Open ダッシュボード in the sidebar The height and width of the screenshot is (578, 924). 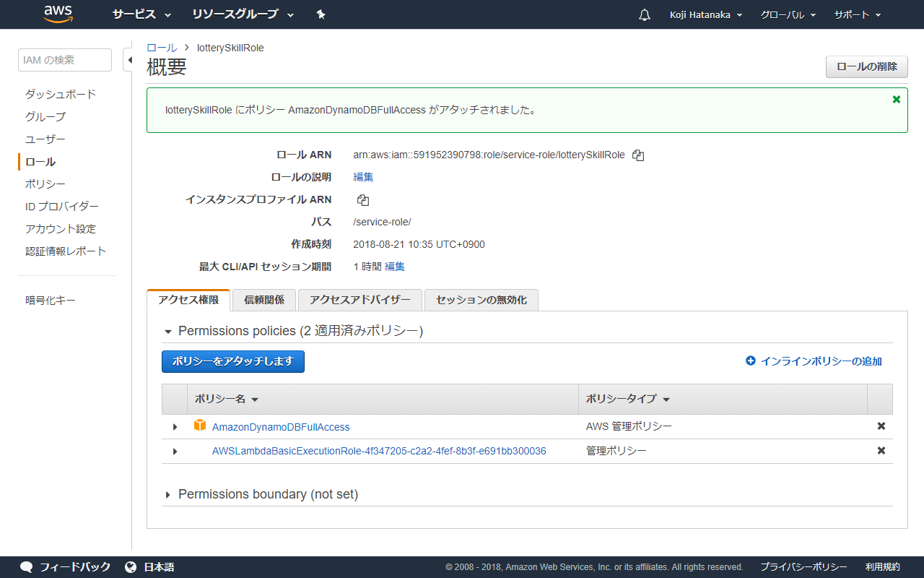pos(61,95)
